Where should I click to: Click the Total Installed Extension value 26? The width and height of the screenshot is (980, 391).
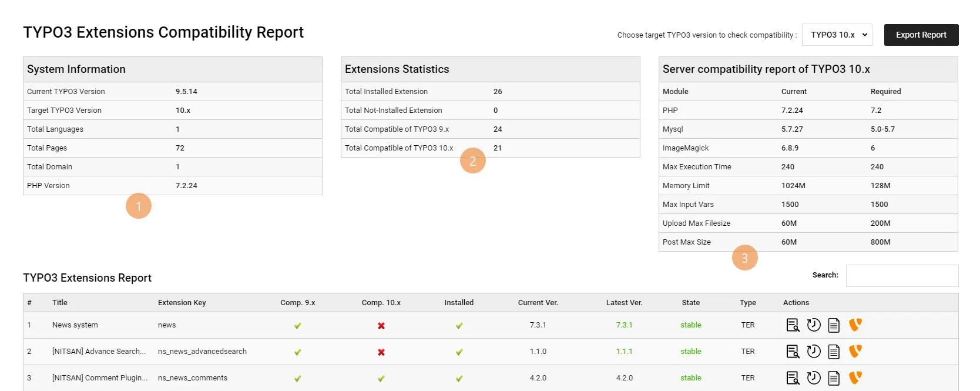click(498, 92)
